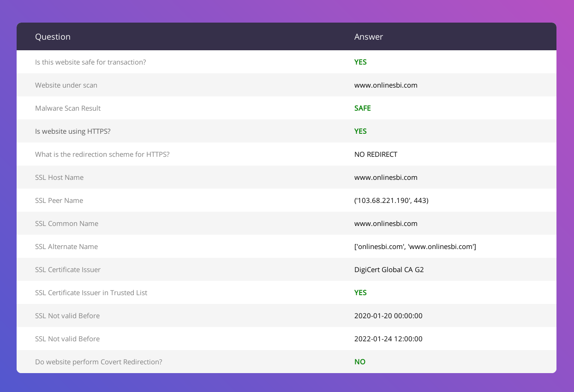Select the 'SSL Peer Name' label
Image resolution: width=574 pixels, height=392 pixels.
coord(59,200)
